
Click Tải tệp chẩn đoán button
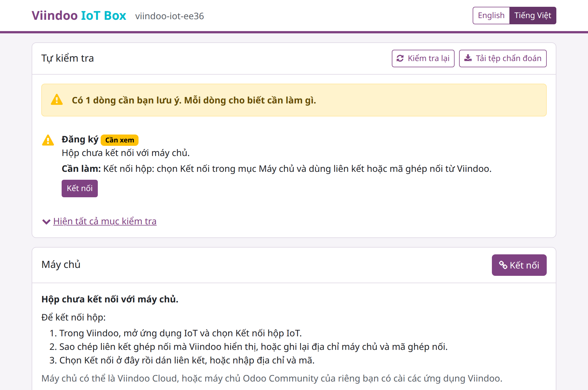tap(503, 58)
